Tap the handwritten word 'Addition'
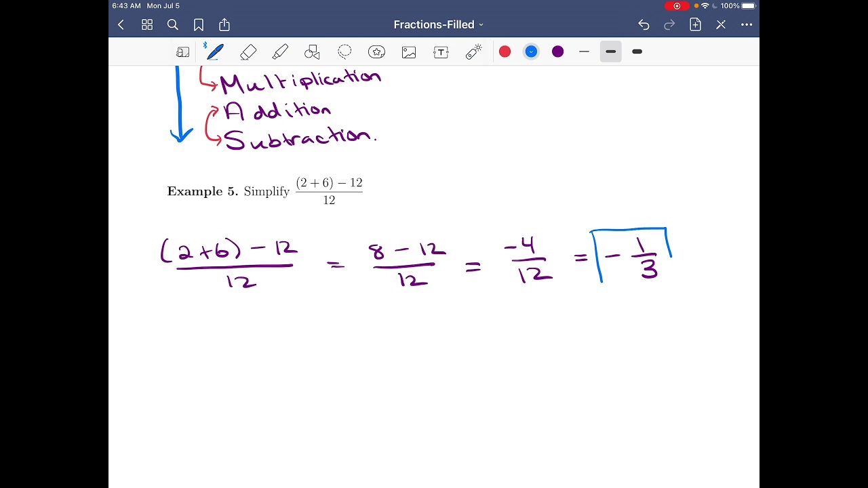Image resolution: width=868 pixels, height=488 pixels. click(x=277, y=110)
